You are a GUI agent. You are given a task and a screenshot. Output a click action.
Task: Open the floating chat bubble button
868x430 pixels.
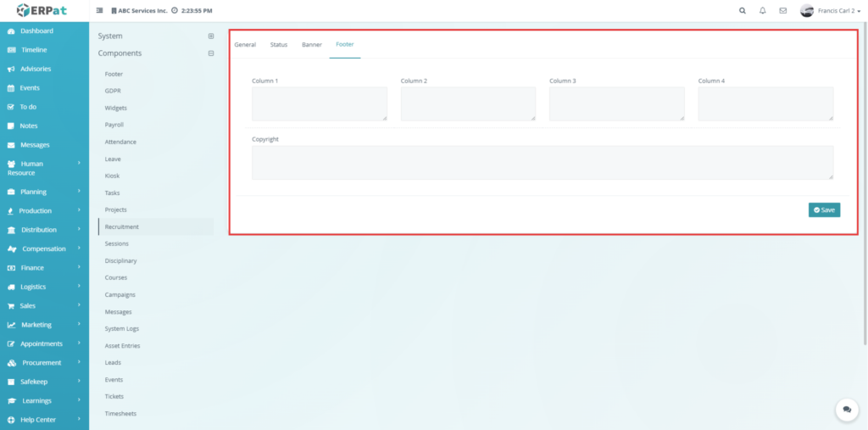point(847,410)
